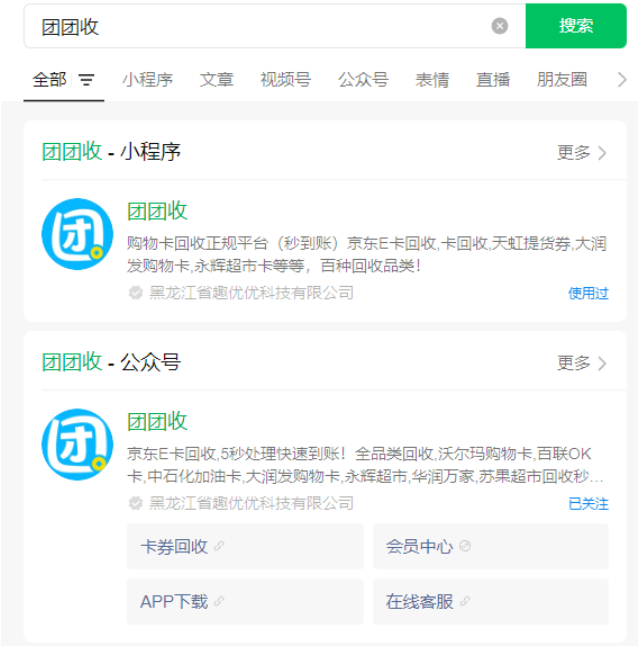Expand 更多 in the 公众号 section

pyautogui.click(x=582, y=362)
